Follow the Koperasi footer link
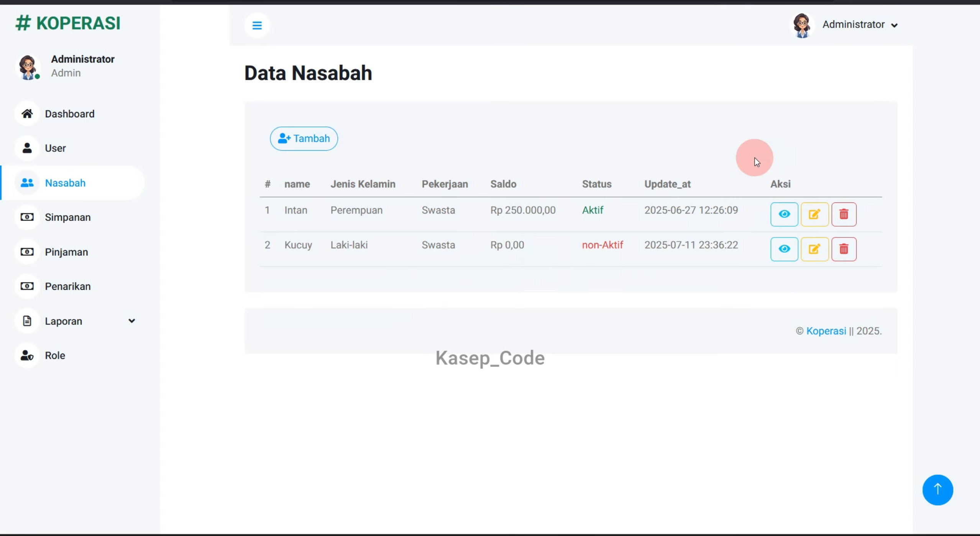The height and width of the screenshot is (536, 980). click(826, 331)
